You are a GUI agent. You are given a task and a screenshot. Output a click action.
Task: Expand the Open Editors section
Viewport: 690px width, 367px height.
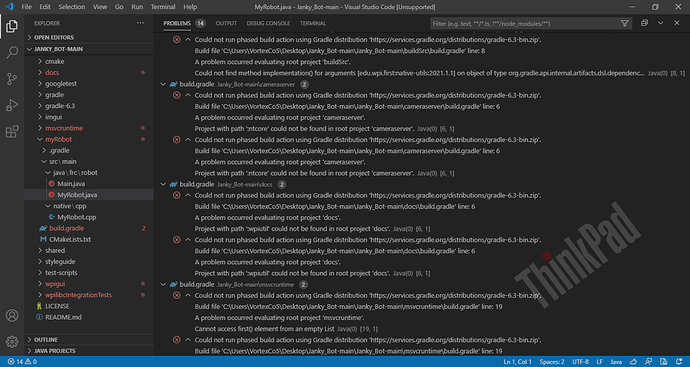click(x=89, y=37)
